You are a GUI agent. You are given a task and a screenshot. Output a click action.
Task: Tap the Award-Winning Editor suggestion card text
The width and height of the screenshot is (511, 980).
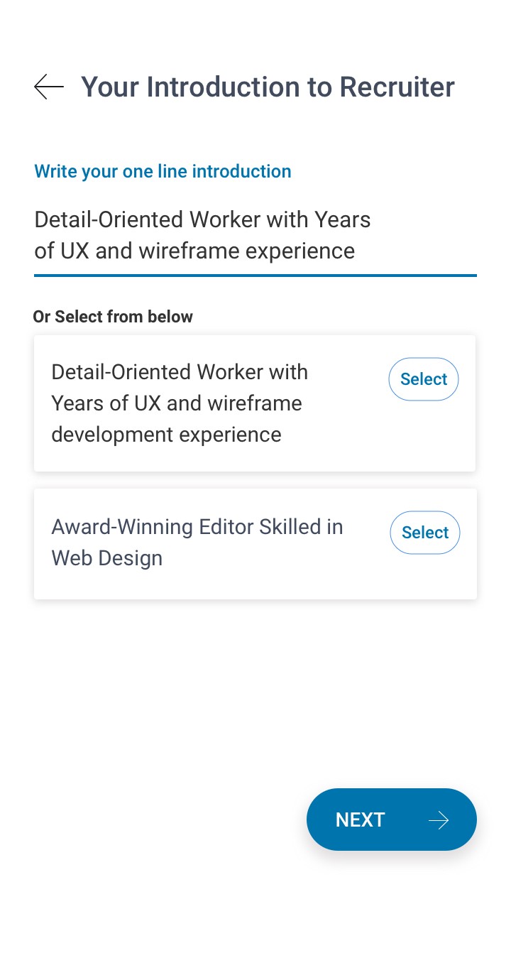197,543
